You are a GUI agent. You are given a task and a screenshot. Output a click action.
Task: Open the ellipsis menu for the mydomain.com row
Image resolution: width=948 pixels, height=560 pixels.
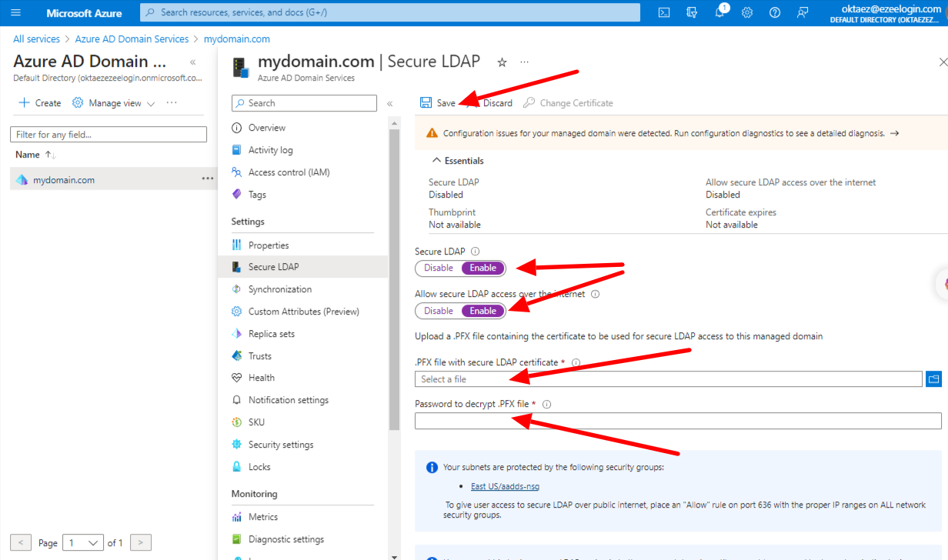coord(207,178)
